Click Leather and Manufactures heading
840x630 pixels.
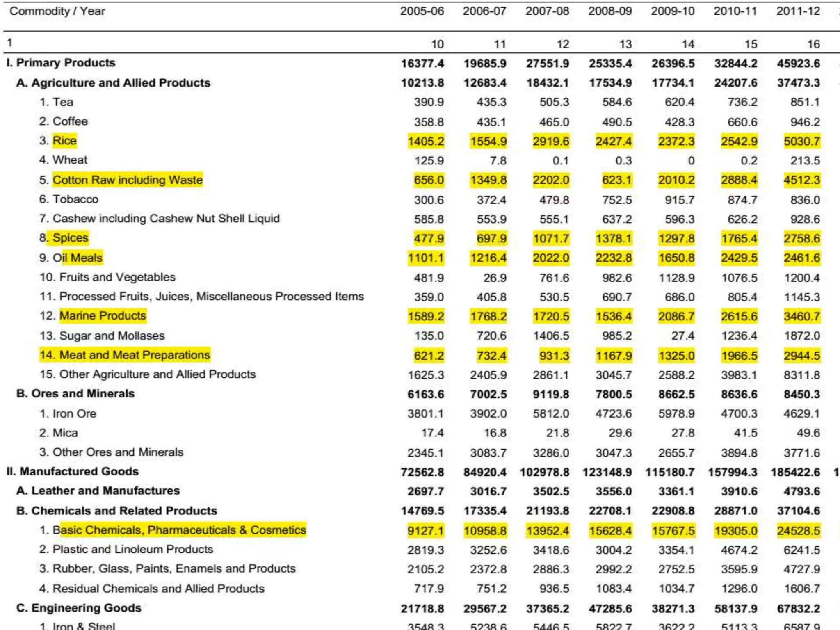[x=98, y=491]
